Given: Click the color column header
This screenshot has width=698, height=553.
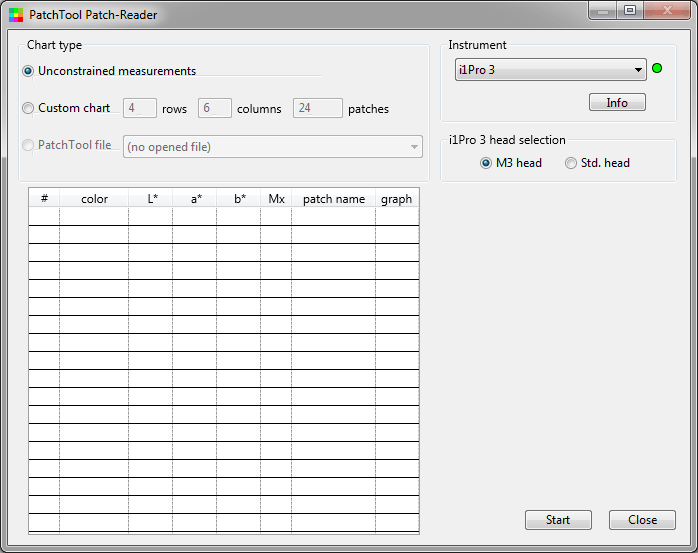Looking at the screenshot, I should (x=94, y=199).
